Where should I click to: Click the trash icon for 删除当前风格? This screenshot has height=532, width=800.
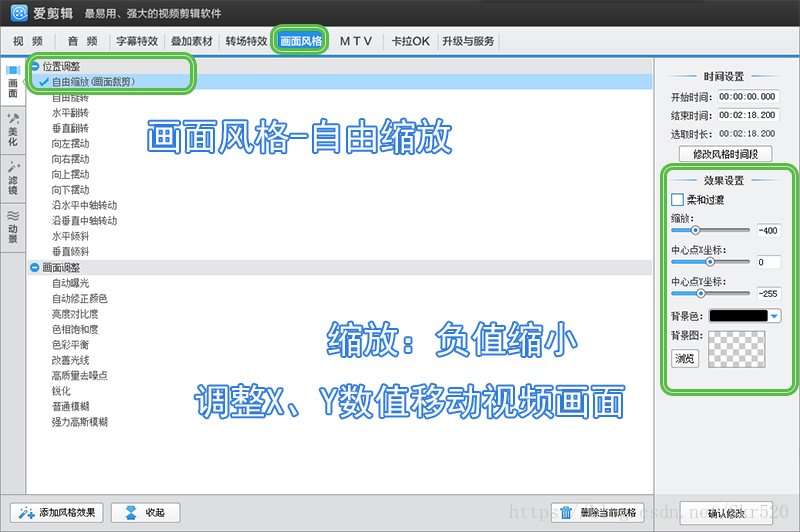pos(566,512)
